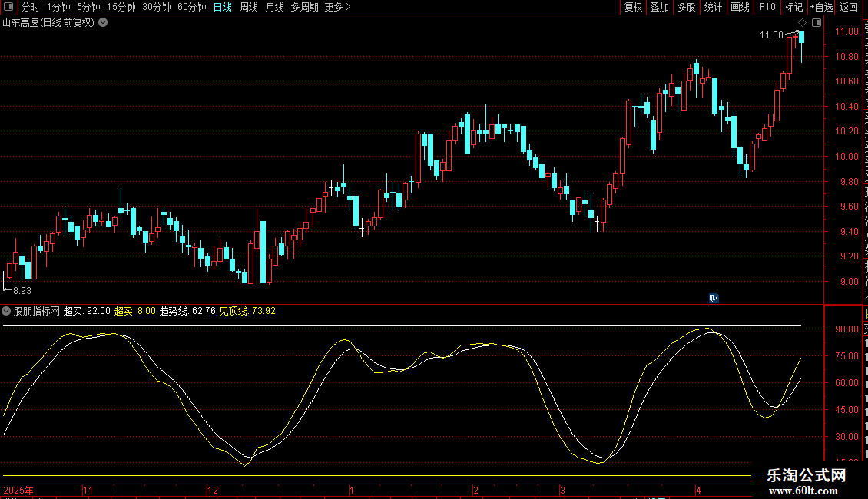Click the 山东高速(日线.前复权) chart title

pyautogui.click(x=48, y=23)
